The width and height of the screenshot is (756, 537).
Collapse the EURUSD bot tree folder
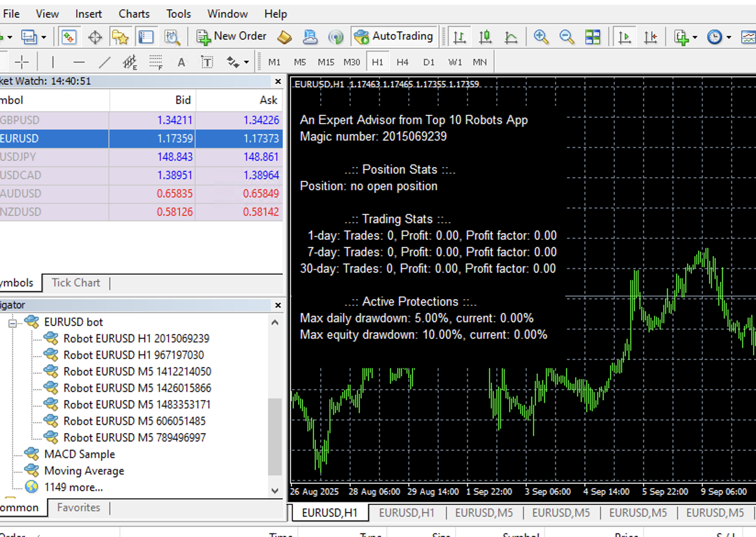coord(12,323)
